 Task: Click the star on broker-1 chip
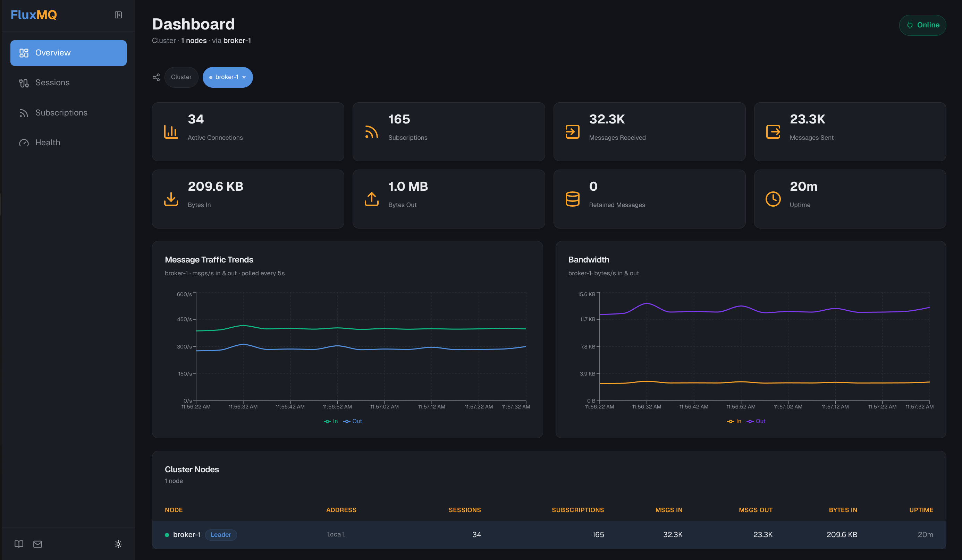(244, 77)
